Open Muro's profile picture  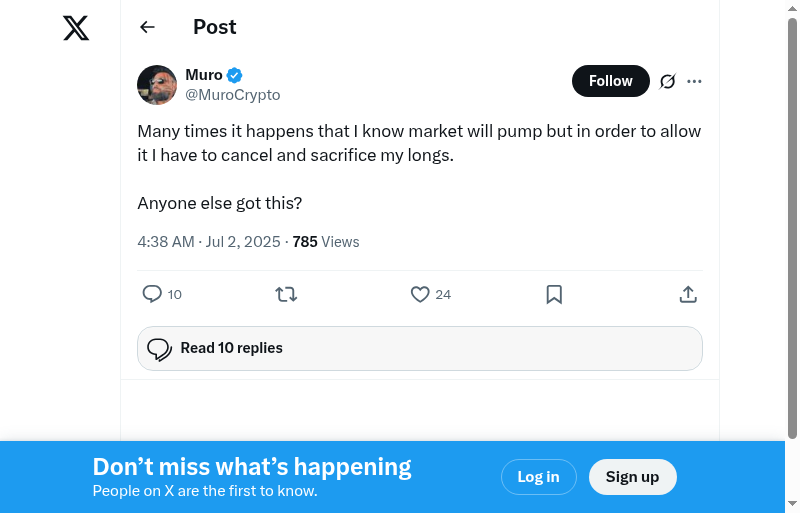(157, 85)
